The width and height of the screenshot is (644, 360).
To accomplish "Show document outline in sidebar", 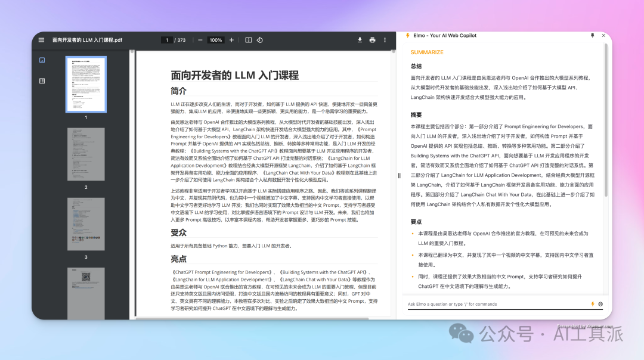I will (42, 81).
